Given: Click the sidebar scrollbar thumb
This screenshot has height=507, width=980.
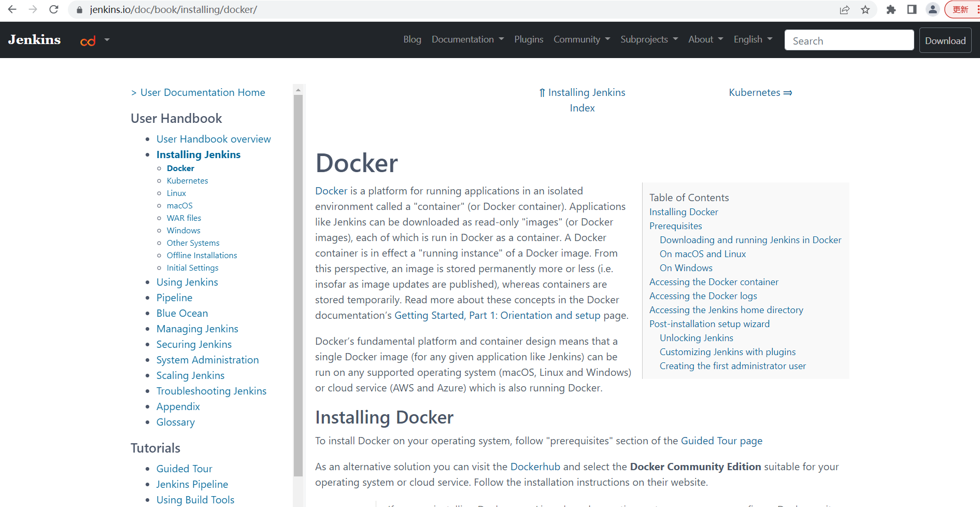Looking at the screenshot, I should click(298, 285).
